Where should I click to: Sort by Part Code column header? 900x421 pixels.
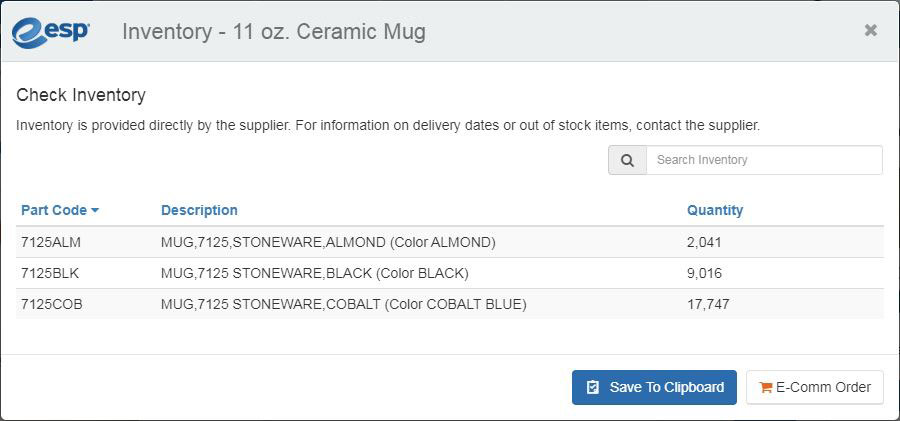pyautogui.click(x=54, y=210)
